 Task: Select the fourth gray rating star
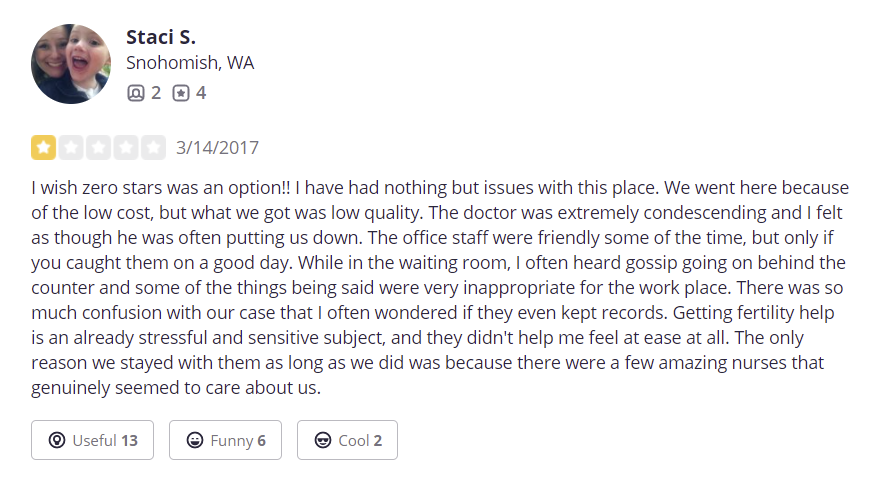126,148
